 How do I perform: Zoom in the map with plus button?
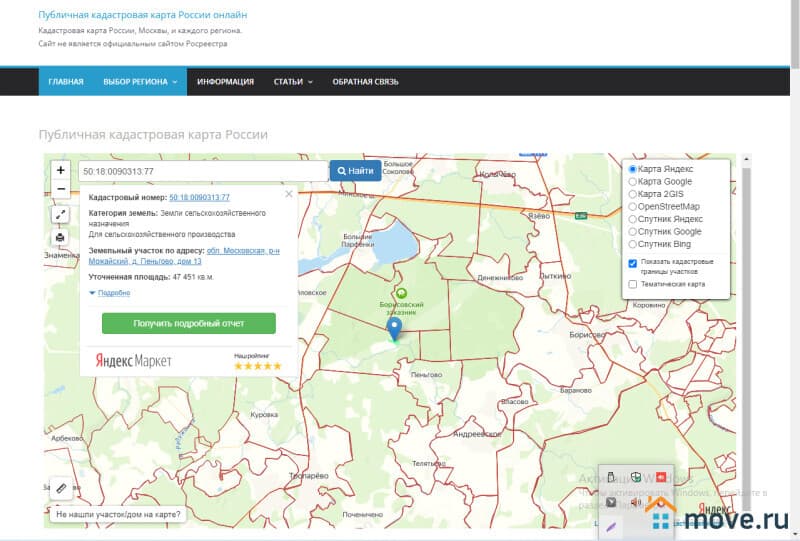61,171
